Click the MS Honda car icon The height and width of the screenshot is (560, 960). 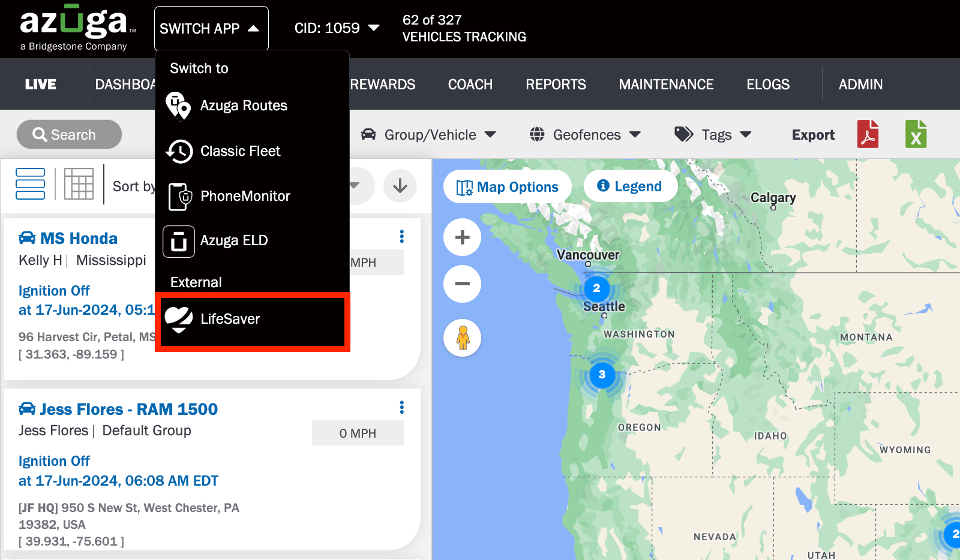tap(27, 238)
